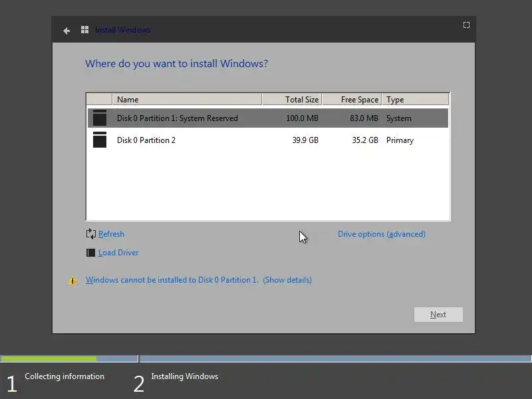This screenshot has width=532, height=399.
Task: Click the drive icon for Disk 0 Partition 2
Action: (100, 140)
